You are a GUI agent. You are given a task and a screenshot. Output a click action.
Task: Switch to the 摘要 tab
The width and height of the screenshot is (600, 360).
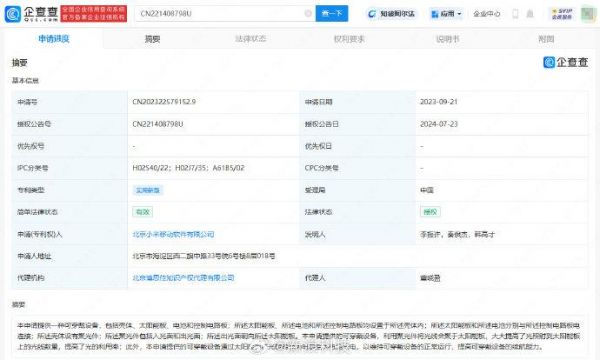152,39
